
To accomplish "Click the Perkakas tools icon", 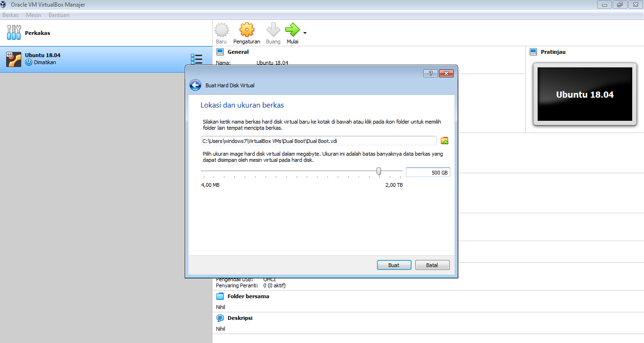I will [x=14, y=33].
